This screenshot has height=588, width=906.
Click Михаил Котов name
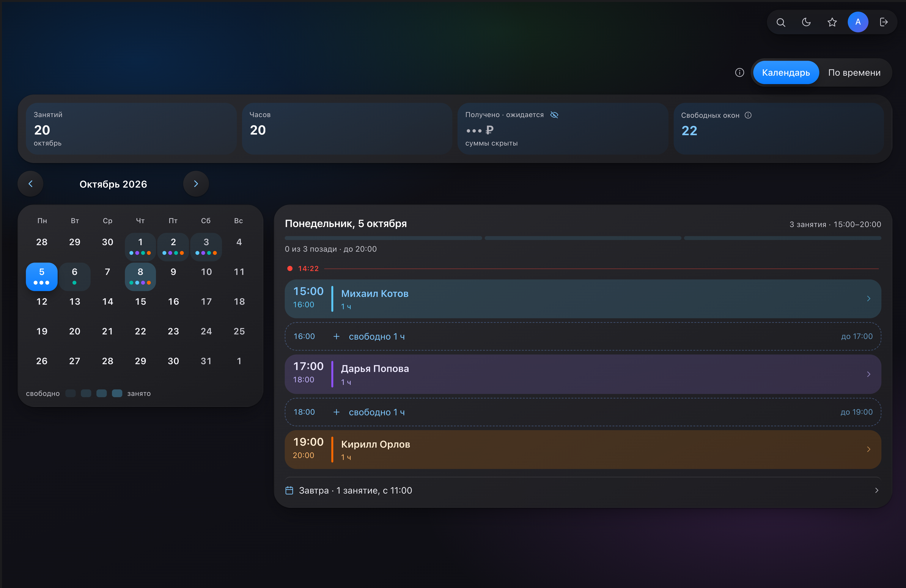[x=374, y=293]
